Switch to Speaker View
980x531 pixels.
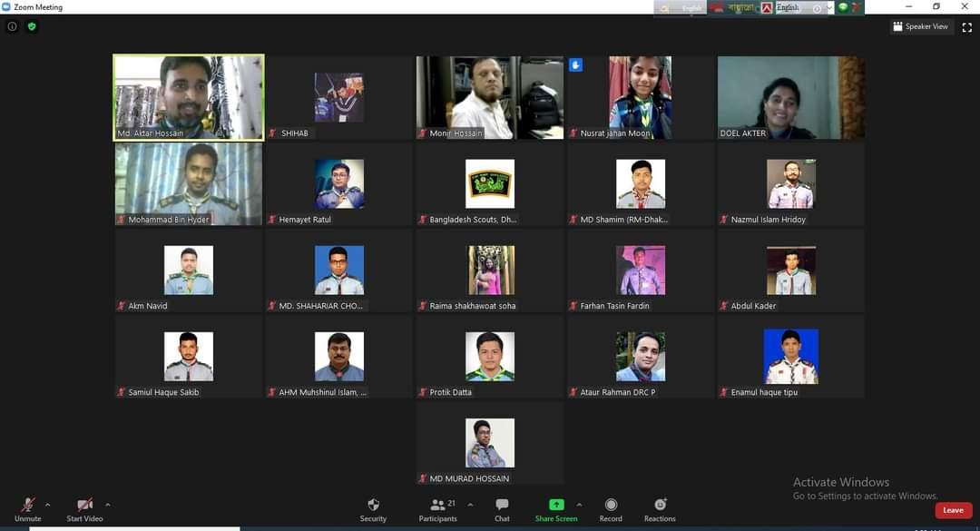click(921, 26)
